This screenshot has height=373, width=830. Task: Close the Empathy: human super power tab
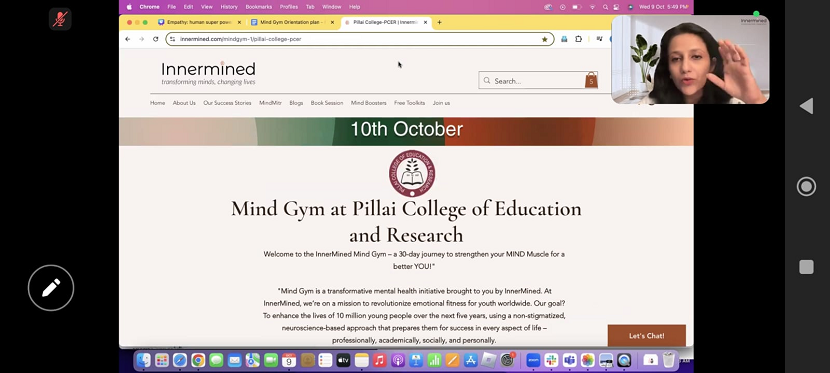[239, 22]
